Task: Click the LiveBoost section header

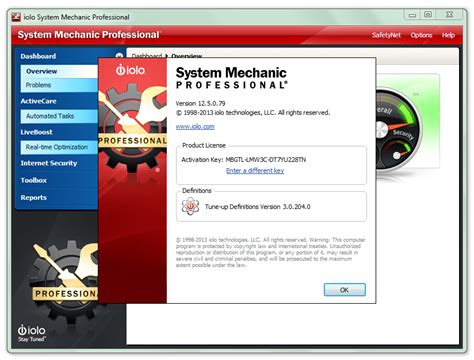Action: pos(36,132)
